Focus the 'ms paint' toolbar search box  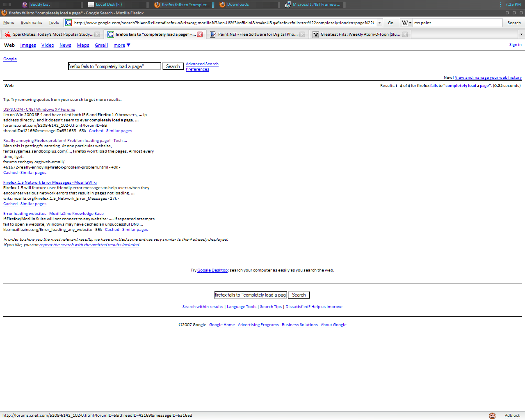pyautogui.click(x=457, y=23)
